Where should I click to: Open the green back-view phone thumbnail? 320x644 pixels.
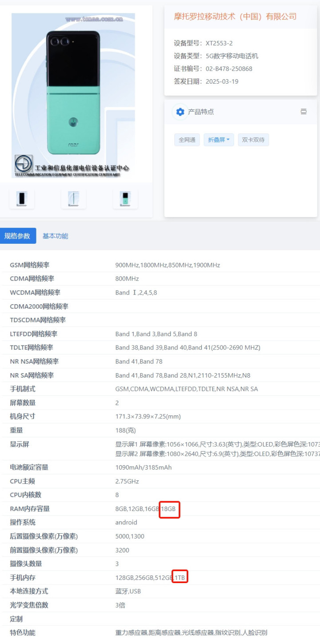[x=125, y=198]
